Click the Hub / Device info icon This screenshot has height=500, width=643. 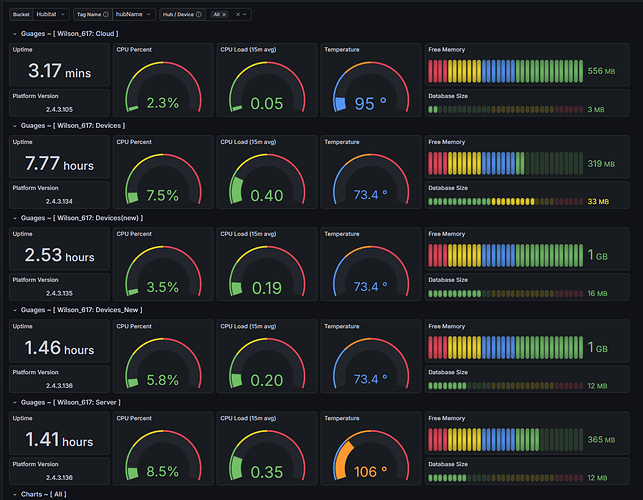(199, 14)
